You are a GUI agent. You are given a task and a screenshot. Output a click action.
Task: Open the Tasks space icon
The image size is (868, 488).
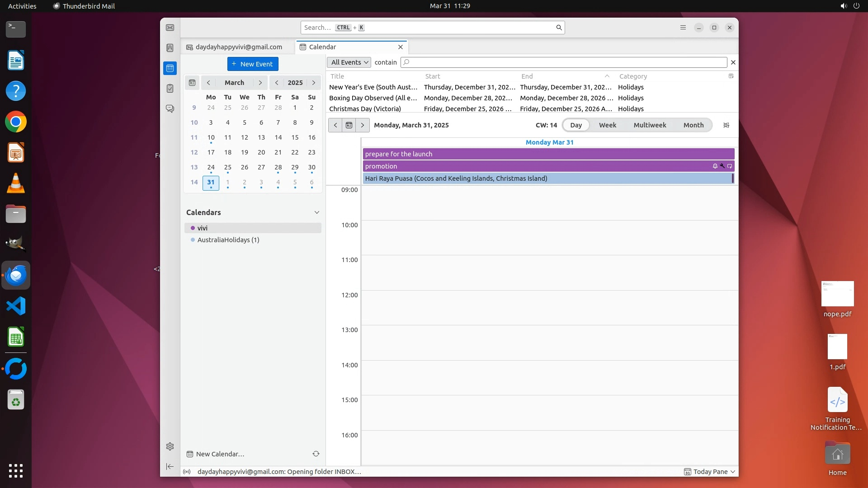pyautogui.click(x=170, y=89)
